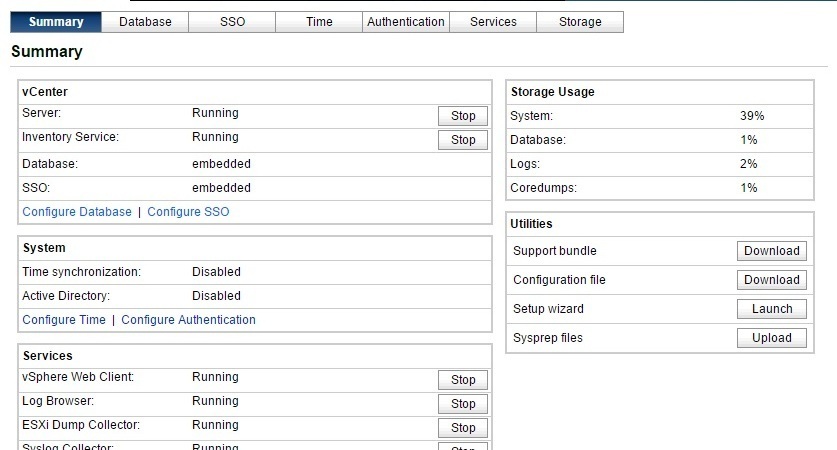This screenshot has height=450, width=837.
Task: Select the 'Configuration file' label
Action: click(559, 280)
